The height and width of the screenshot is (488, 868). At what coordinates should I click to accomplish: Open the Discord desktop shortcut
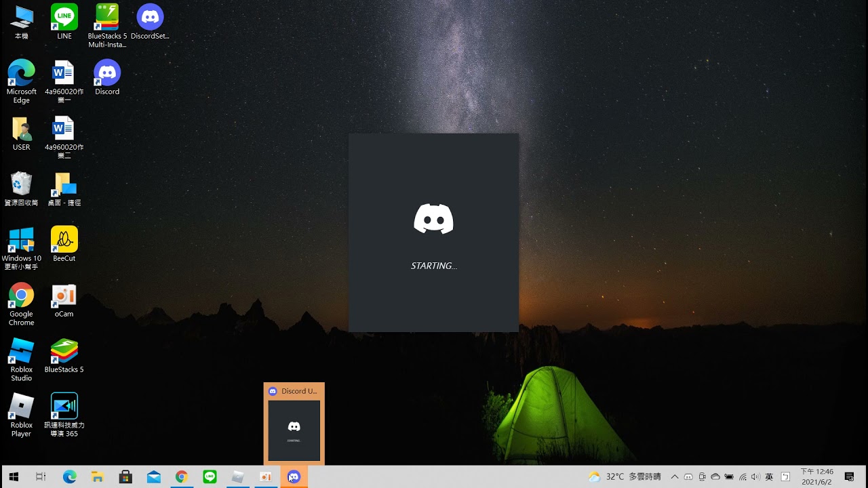(107, 77)
